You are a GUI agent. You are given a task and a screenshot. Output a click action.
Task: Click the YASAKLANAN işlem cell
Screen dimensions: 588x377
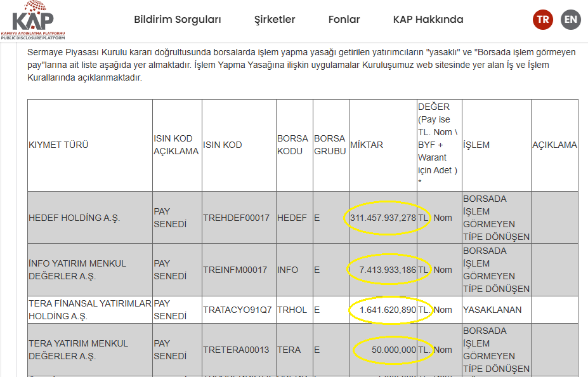pos(497,310)
